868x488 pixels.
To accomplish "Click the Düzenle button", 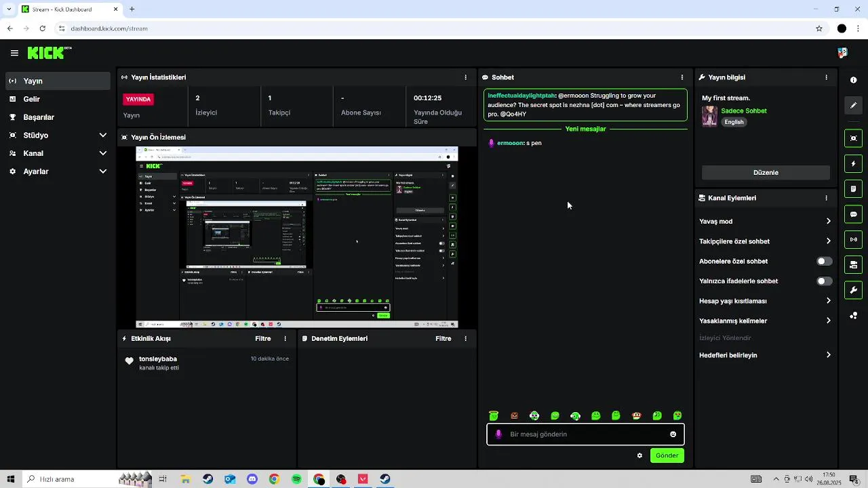I will pyautogui.click(x=766, y=172).
